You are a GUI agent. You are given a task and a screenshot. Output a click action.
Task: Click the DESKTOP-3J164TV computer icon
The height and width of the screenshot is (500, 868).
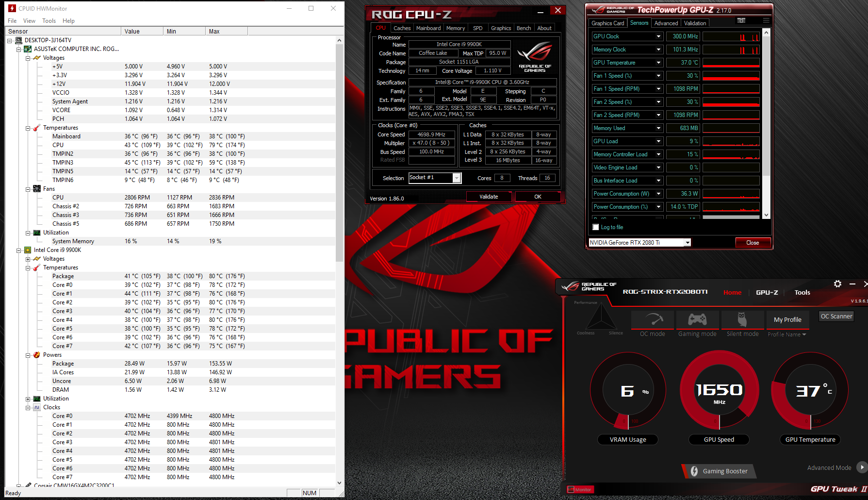point(19,40)
